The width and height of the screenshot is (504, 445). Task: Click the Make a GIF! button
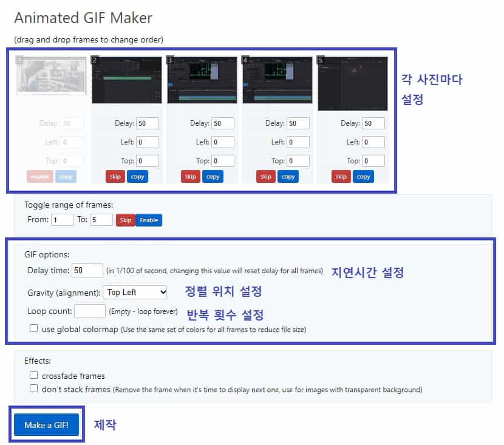[x=46, y=424]
